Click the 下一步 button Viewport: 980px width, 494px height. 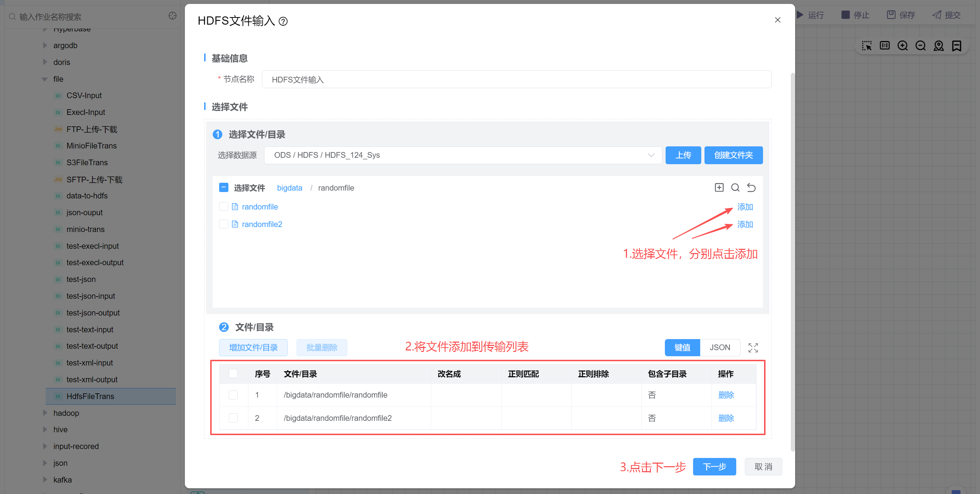(x=714, y=467)
